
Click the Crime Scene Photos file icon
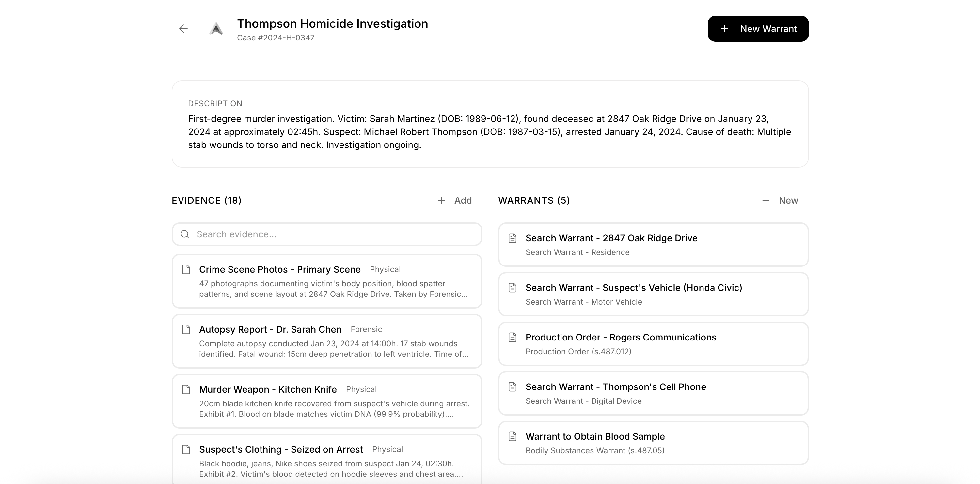[186, 270]
